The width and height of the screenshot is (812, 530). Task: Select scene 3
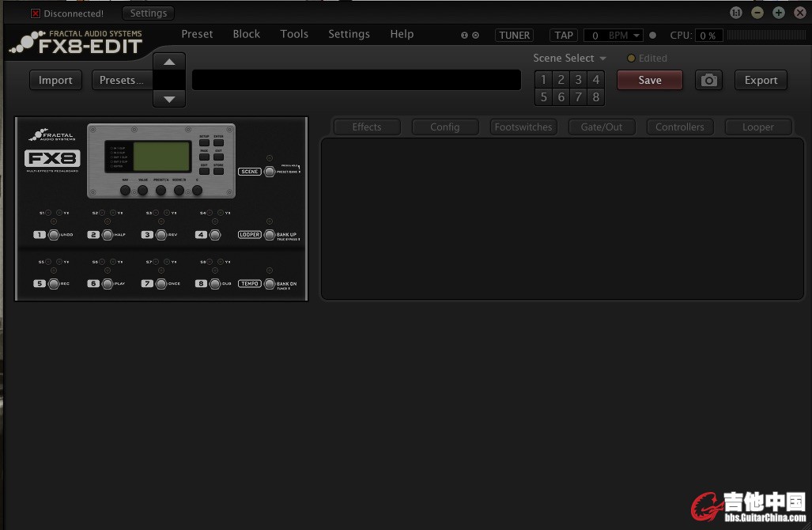[579, 80]
